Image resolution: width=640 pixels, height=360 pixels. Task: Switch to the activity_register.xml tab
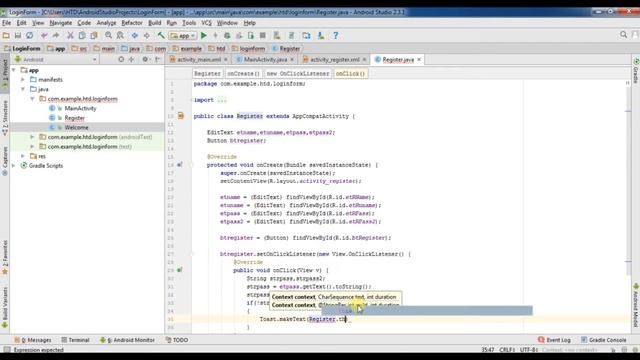coord(335,60)
